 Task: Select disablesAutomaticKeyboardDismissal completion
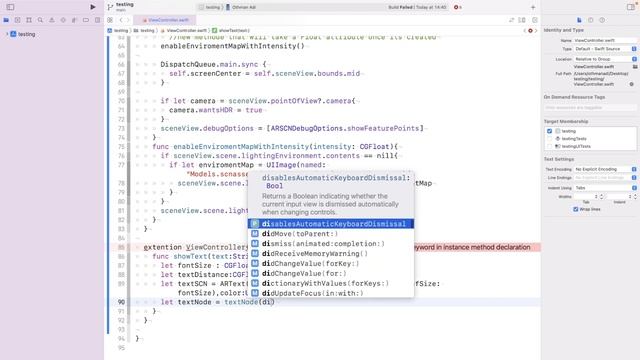[331, 224]
